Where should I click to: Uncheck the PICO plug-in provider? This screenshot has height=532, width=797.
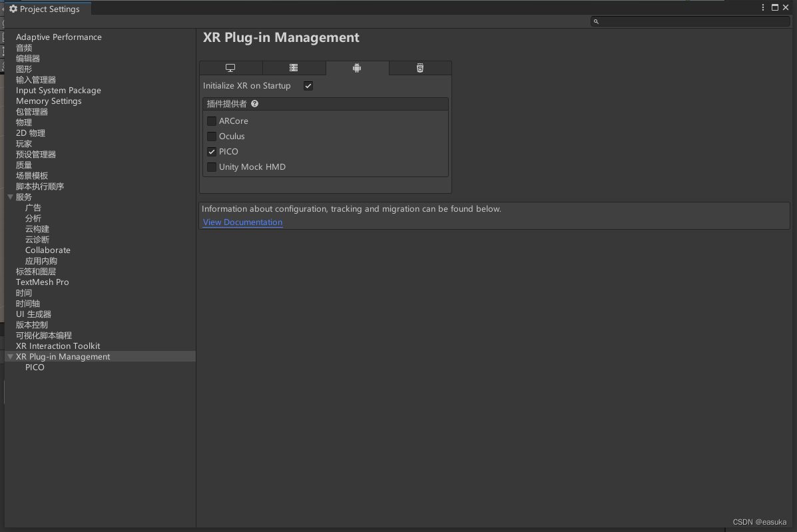(x=212, y=151)
